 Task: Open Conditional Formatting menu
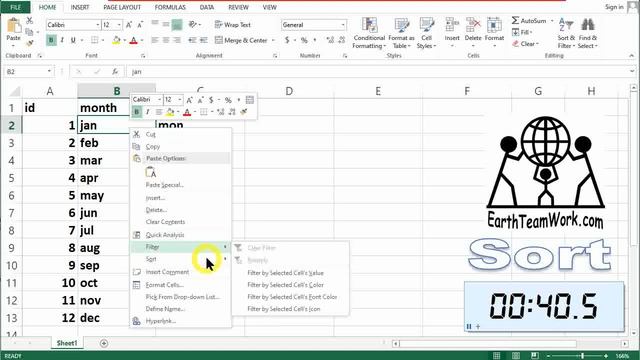369,33
